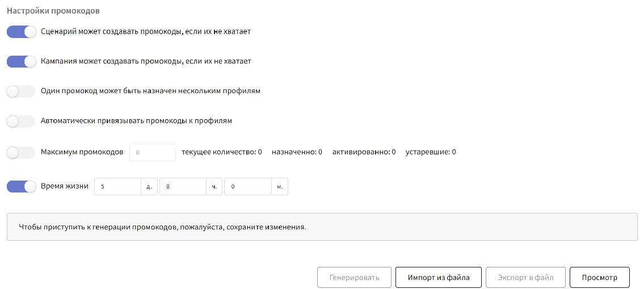Toggle the Максимум промокодов switch
Screen dimensions: 644x289
(21, 152)
